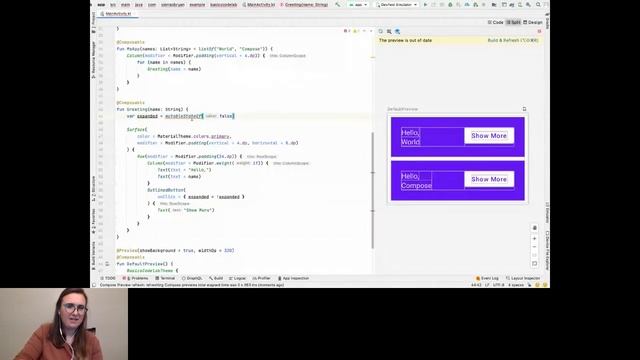Image resolution: width=640 pixels, height=360 pixels.
Task: Click the red error indicator in preview panel
Action: [x=539, y=31]
